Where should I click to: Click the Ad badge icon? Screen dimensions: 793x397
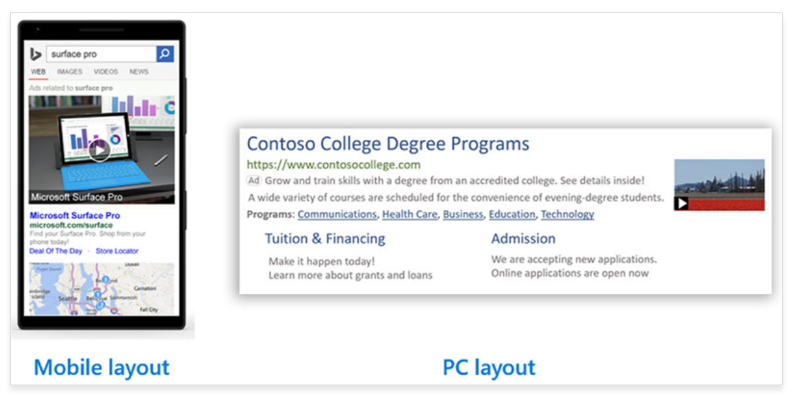click(253, 180)
